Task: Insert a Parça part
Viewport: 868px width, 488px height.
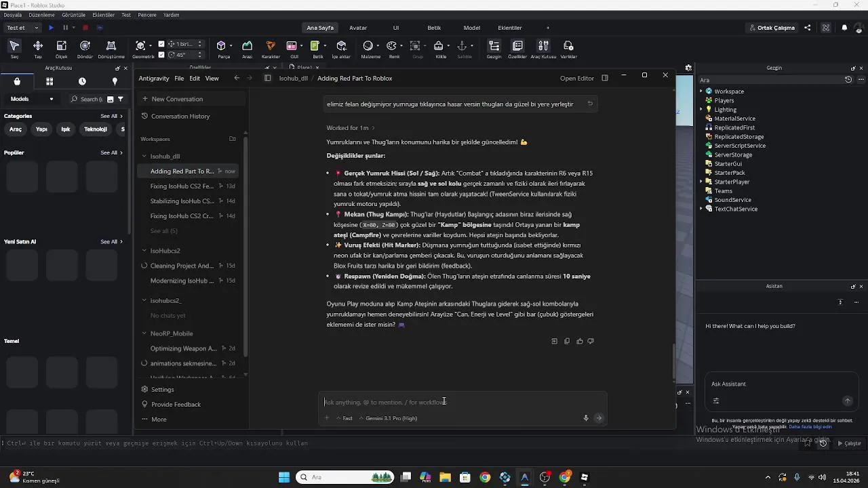Action: [222, 49]
